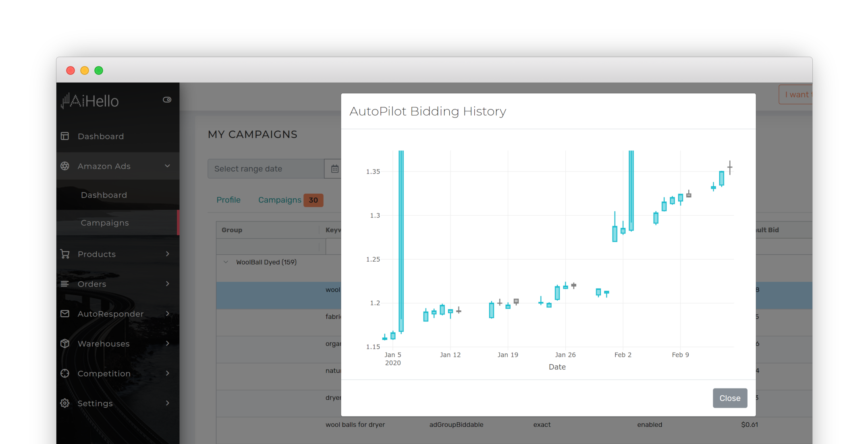Viewport: 868px width, 444px height.
Task: Close the AutoPilot Bidding History dialog
Action: point(730,398)
